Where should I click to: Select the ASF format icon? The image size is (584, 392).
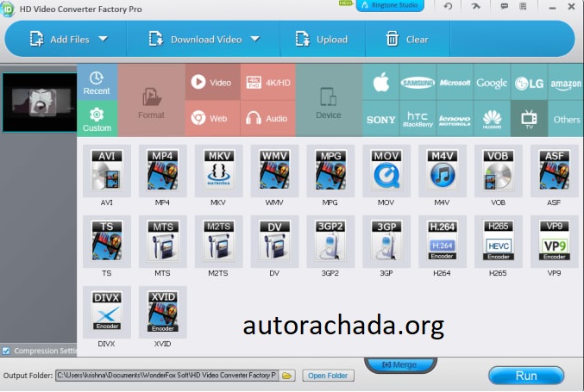click(554, 171)
